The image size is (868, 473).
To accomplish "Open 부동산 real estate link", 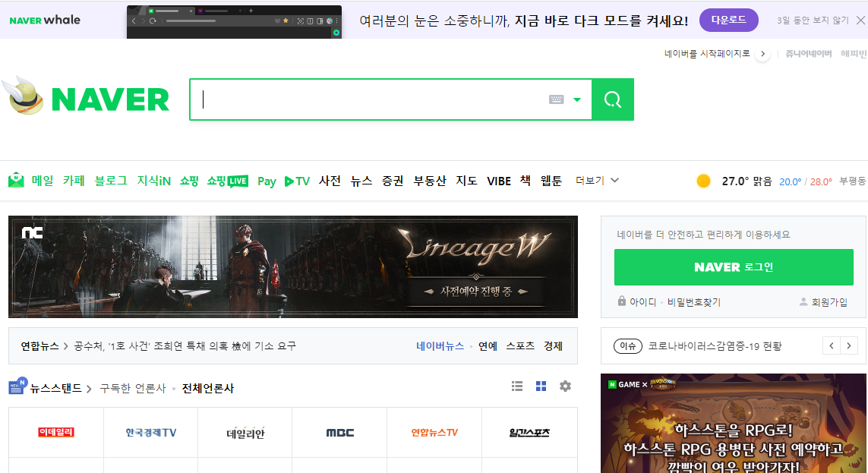I will tap(430, 181).
